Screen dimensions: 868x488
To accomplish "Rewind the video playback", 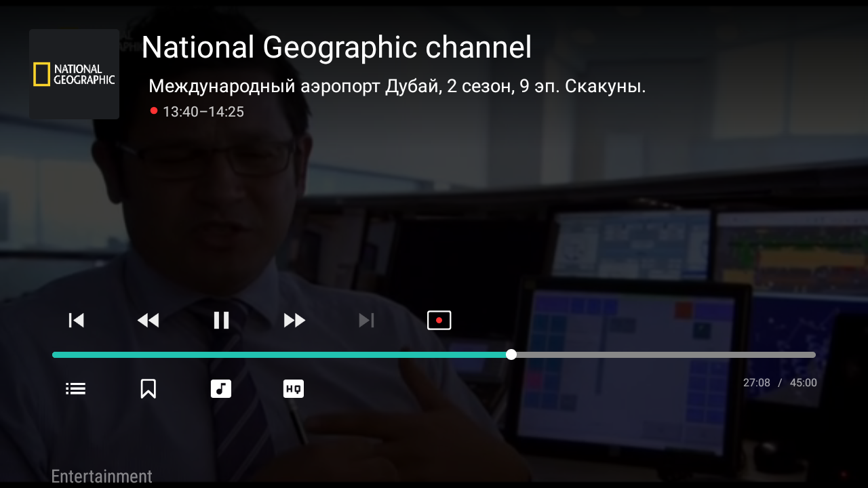I will [x=148, y=320].
